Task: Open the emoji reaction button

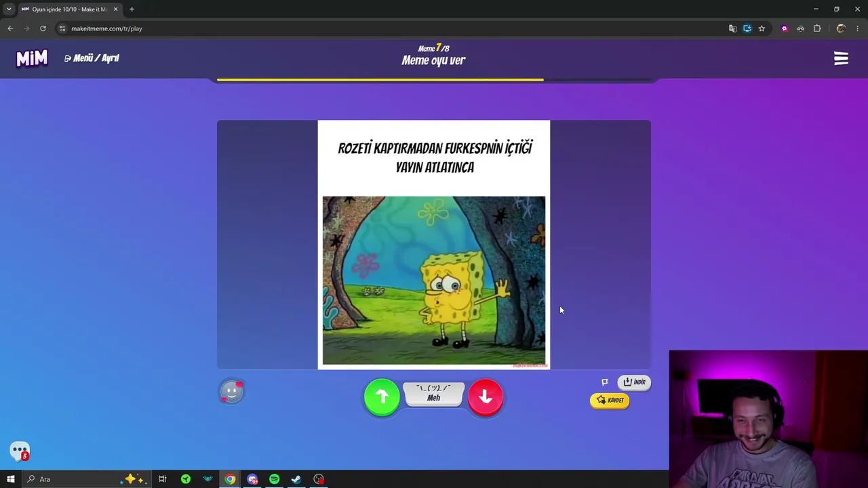Action: pyautogui.click(x=232, y=391)
